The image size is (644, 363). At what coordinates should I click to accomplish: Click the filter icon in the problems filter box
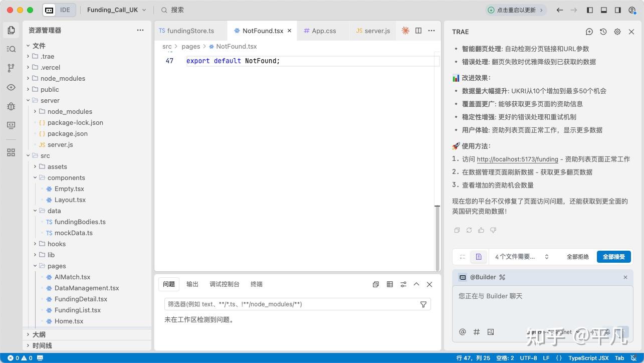[423, 304]
